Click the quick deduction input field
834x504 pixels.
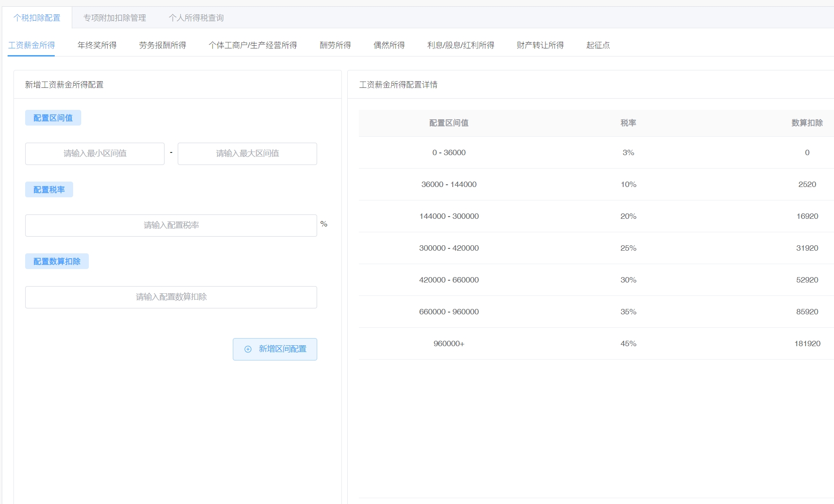pos(171,297)
